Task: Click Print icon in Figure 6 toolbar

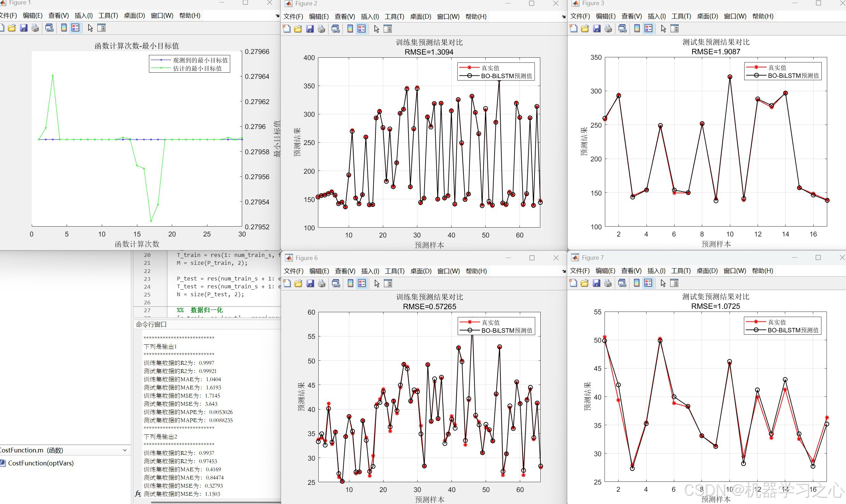Action: pos(322,283)
